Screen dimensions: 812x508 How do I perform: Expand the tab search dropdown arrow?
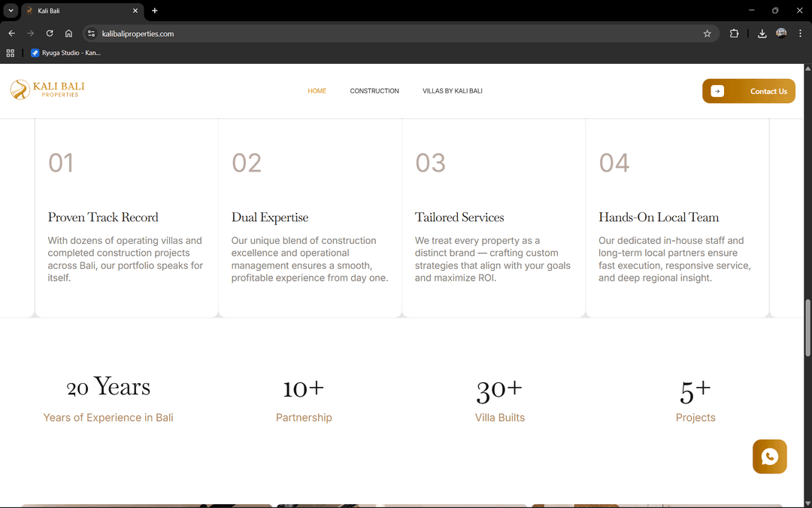[11, 11]
